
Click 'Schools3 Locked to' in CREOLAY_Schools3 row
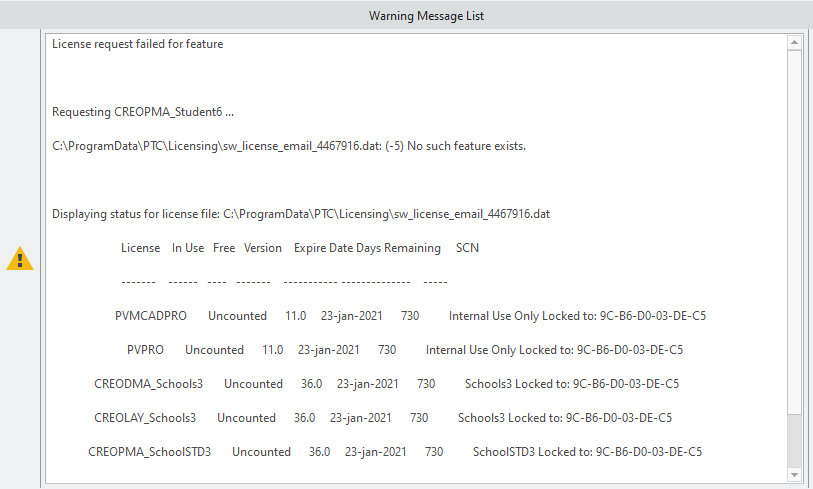click(x=510, y=418)
